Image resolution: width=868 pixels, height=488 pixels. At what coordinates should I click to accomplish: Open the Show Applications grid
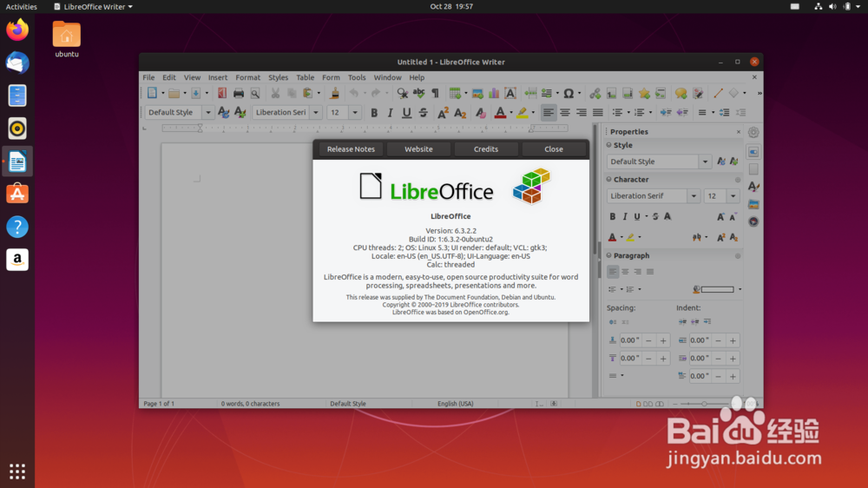17,472
